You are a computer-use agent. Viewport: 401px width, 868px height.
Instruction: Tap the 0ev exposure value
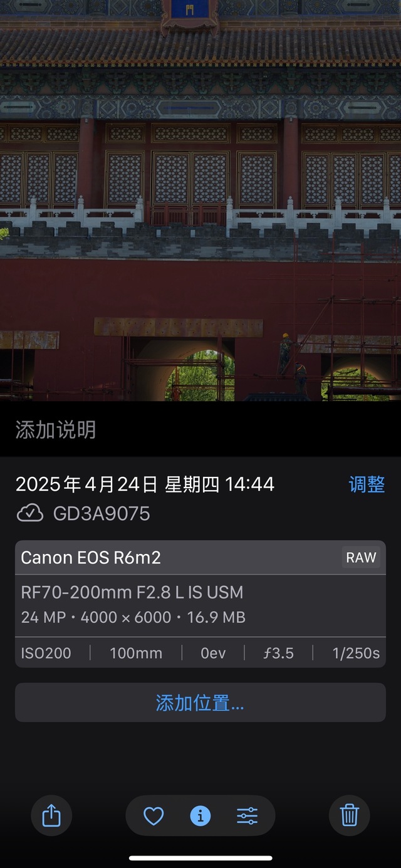[x=213, y=653]
